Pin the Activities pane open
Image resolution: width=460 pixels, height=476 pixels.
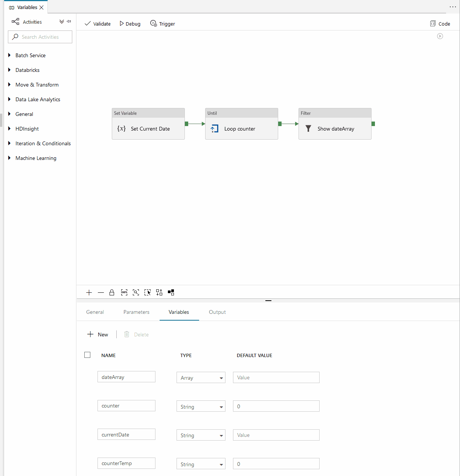[x=69, y=21]
